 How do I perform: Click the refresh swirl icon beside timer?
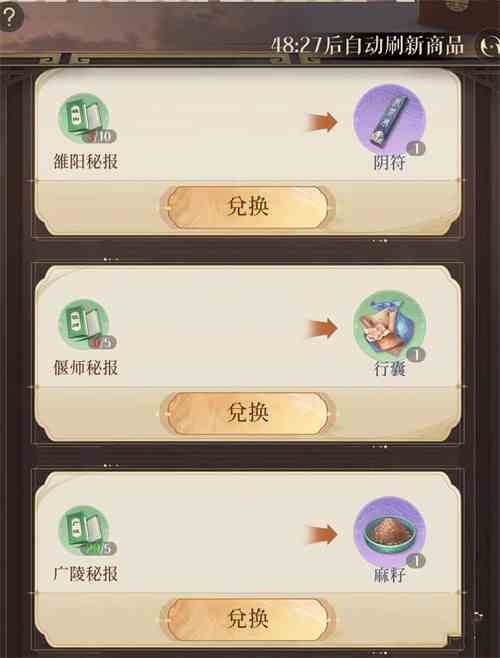490,46
